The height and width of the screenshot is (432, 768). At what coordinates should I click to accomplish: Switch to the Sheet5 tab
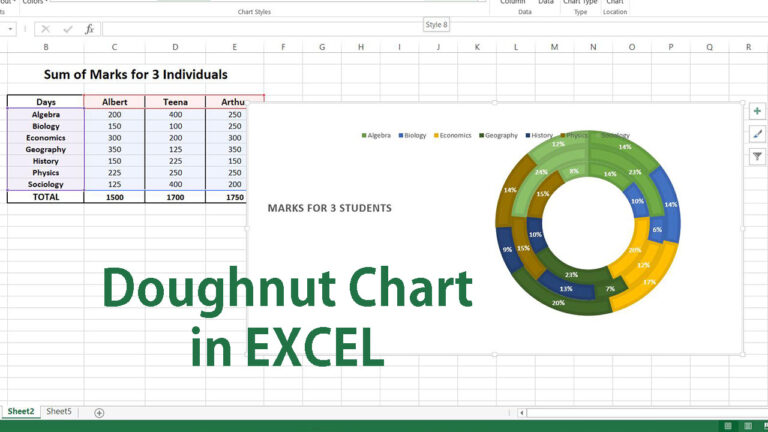point(59,411)
